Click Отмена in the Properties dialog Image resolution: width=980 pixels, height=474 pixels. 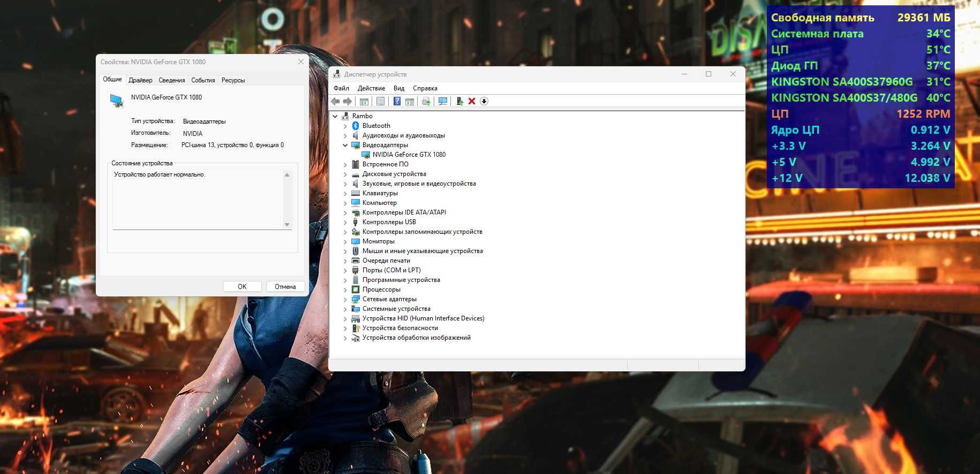coord(285,287)
